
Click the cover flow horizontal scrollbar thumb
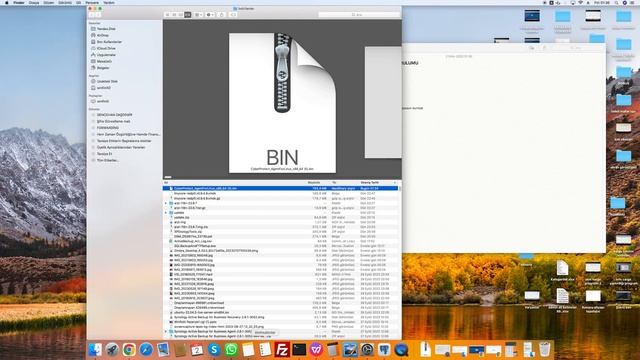click(168, 177)
